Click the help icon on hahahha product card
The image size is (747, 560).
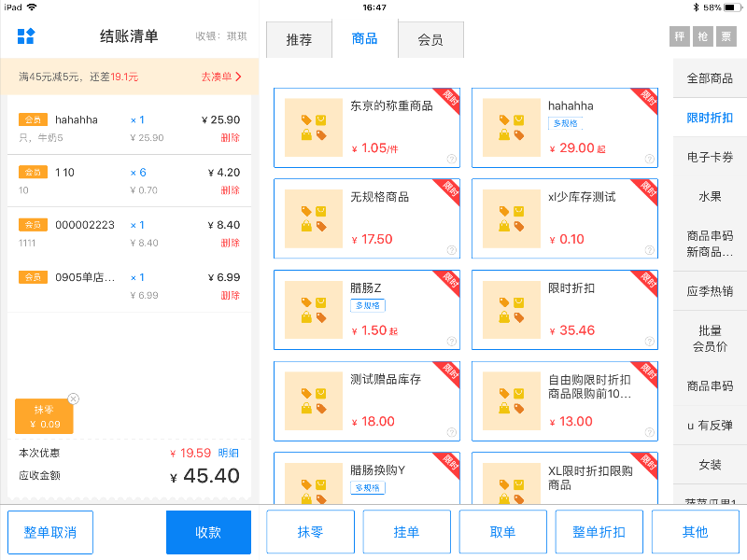(649, 159)
